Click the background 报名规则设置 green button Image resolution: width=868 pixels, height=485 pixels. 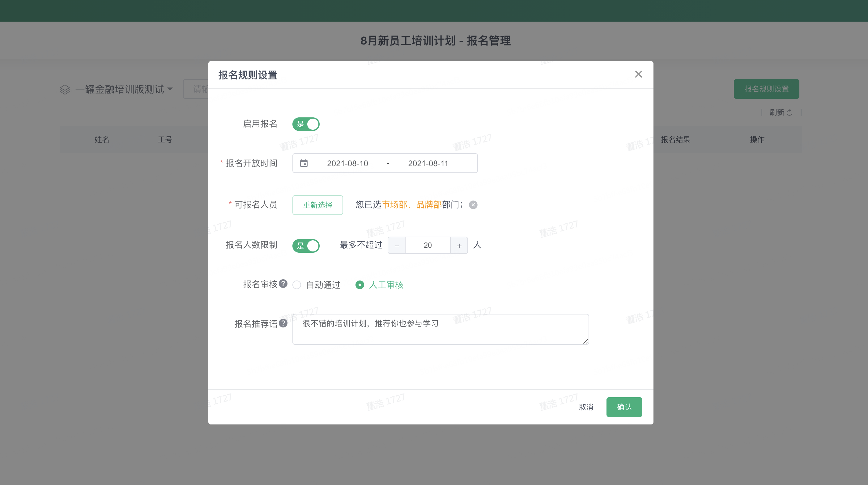766,89
